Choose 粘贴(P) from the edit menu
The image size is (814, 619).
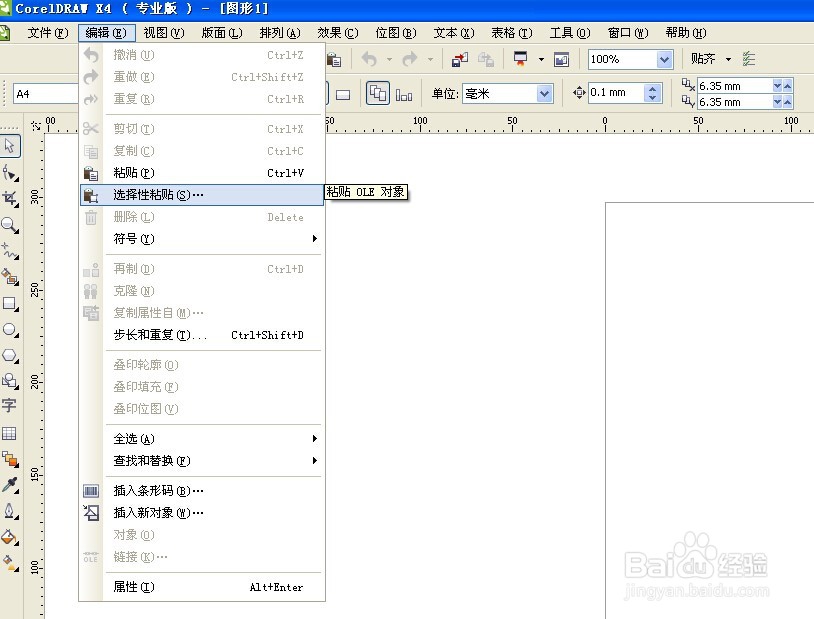(x=201, y=173)
